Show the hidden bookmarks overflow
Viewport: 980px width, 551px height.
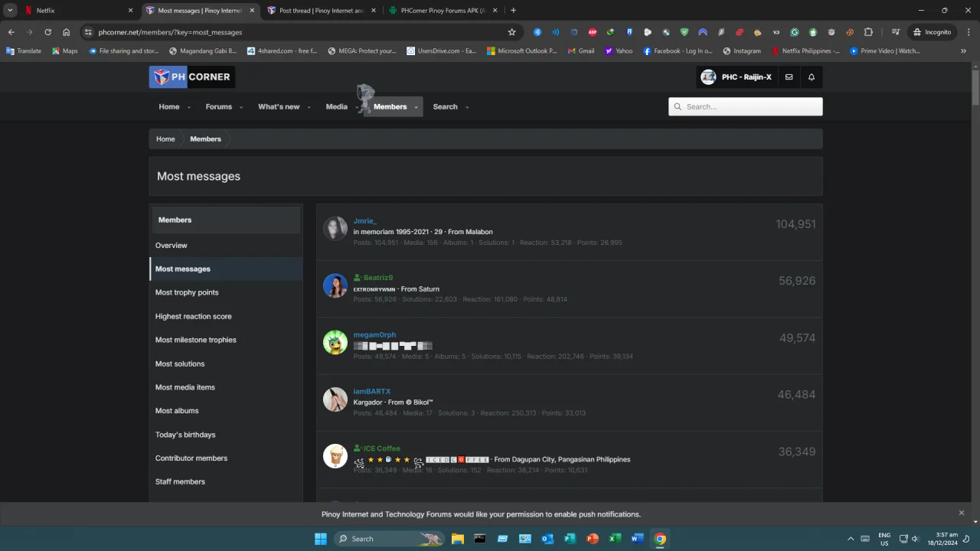963,51
